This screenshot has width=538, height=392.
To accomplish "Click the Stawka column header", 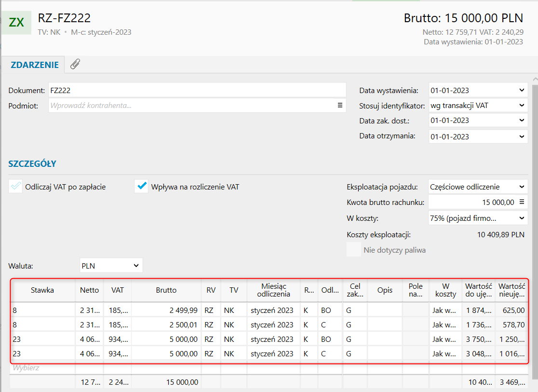I will pyautogui.click(x=42, y=290).
